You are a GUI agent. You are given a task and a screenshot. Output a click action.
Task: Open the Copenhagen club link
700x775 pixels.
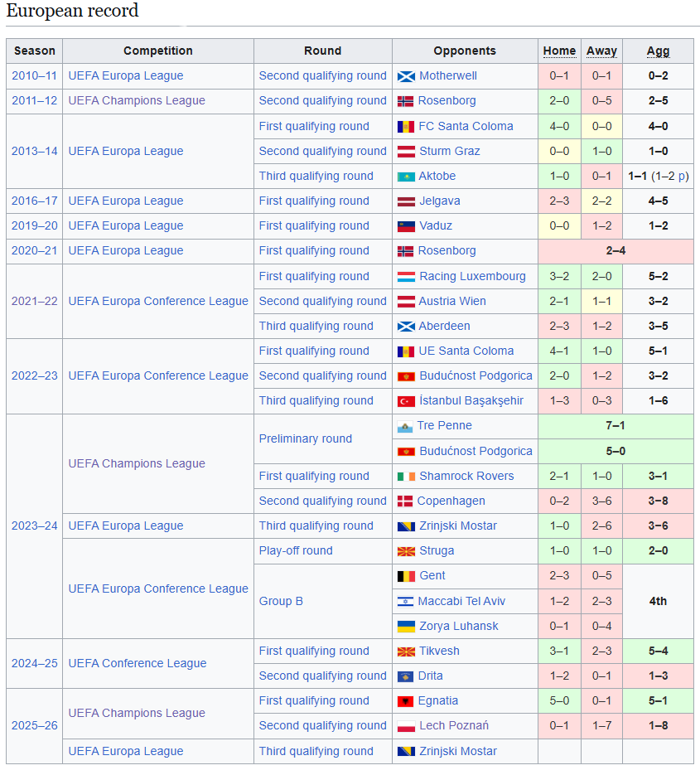[x=451, y=501]
